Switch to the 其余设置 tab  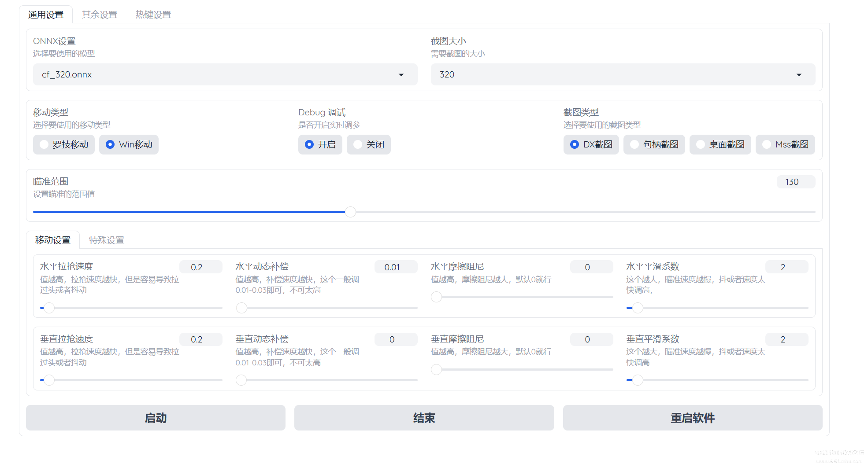point(100,15)
